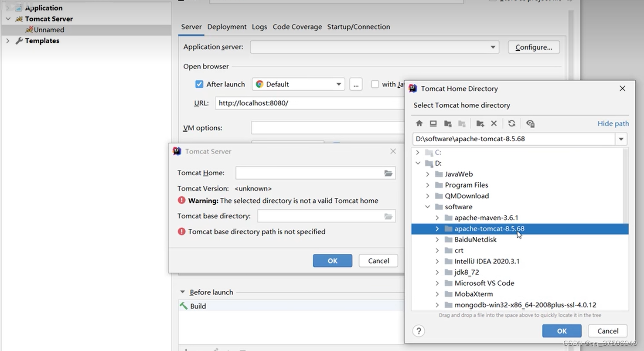Refresh the directory tree
The height and width of the screenshot is (351, 644).
tap(511, 123)
